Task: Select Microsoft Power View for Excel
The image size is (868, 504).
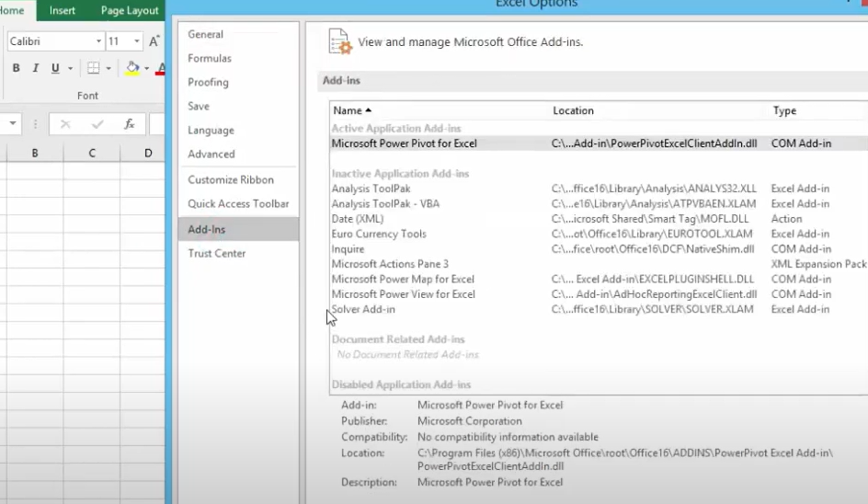Action: pyautogui.click(x=599, y=294)
